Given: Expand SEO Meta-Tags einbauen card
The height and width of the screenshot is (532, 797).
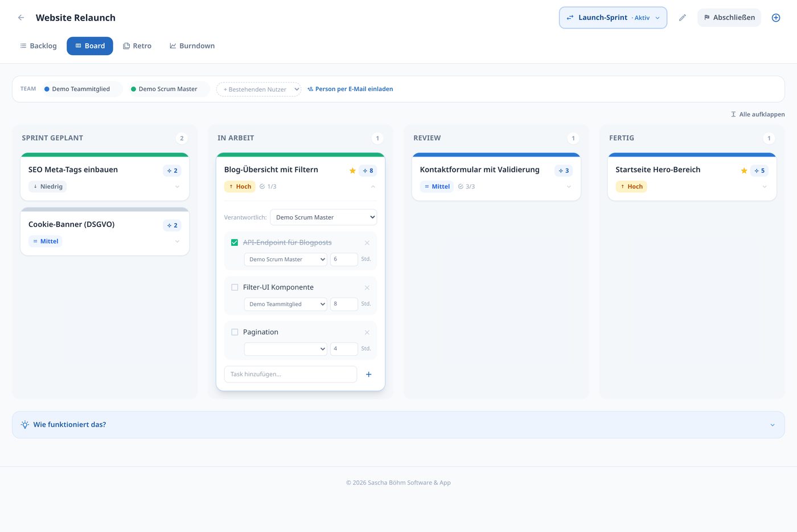Looking at the screenshot, I should click(177, 187).
